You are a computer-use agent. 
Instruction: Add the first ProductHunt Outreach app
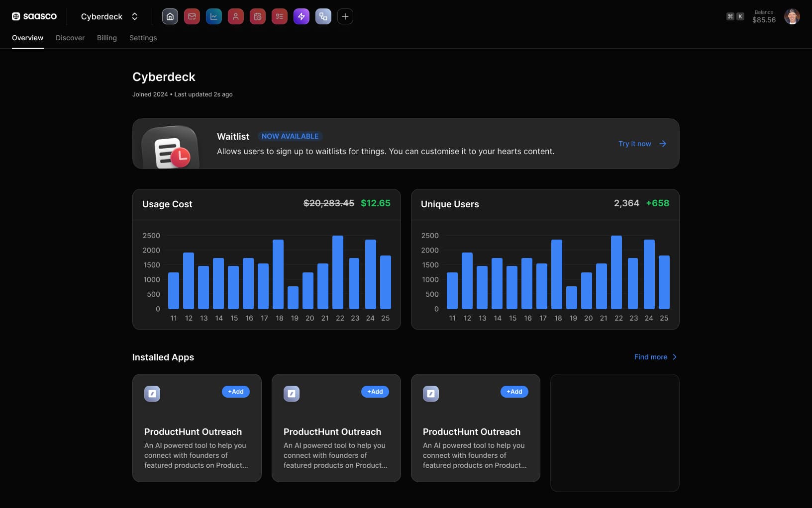coord(236,392)
